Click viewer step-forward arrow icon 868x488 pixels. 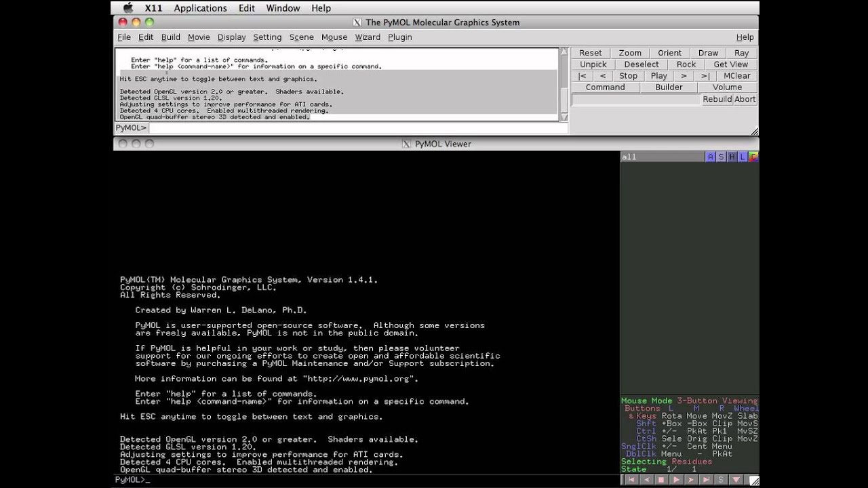[x=691, y=480]
